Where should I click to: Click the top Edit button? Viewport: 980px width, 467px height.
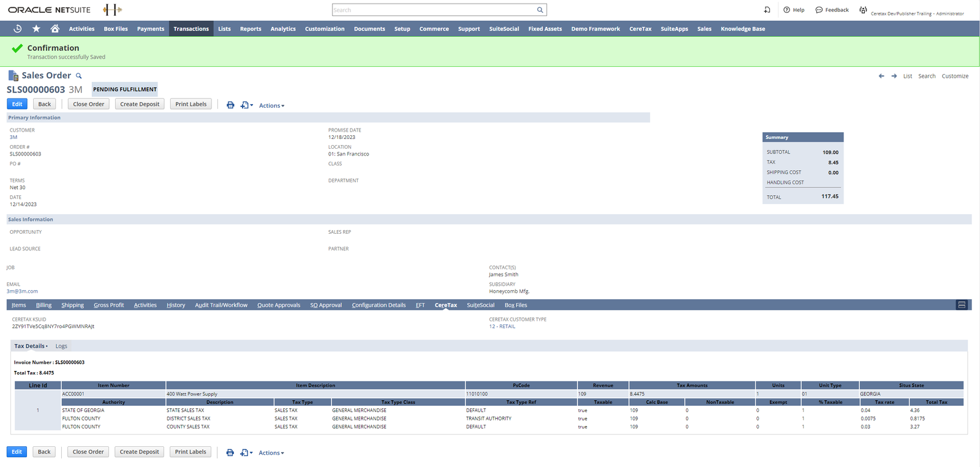[17, 104]
